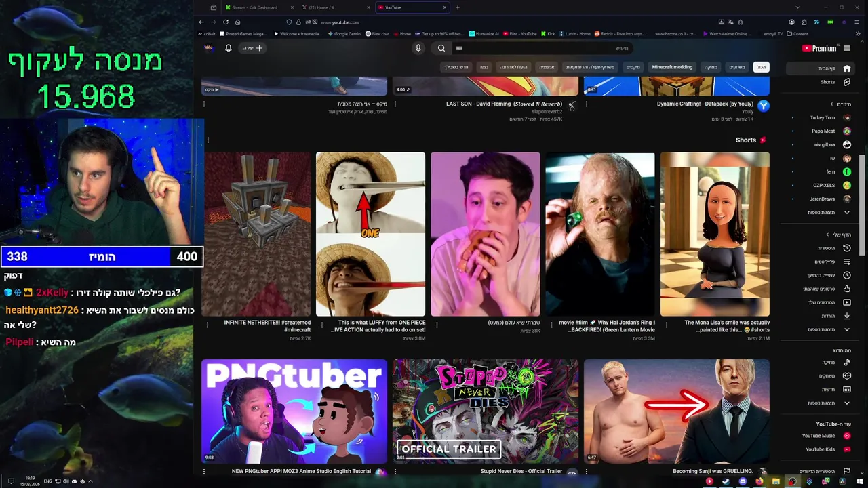The image size is (868, 488).
Task: Select the 'הועלו לאחרונה' filter chip
Action: point(513,67)
